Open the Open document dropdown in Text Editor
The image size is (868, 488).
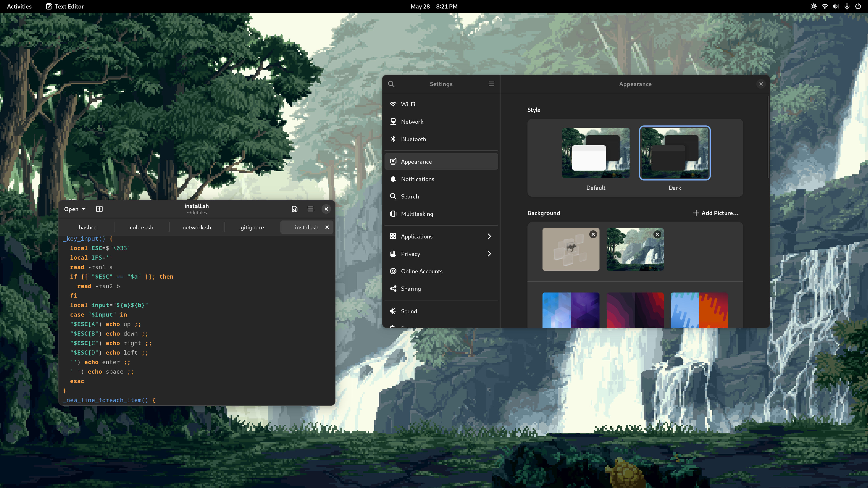(x=74, y=209)
